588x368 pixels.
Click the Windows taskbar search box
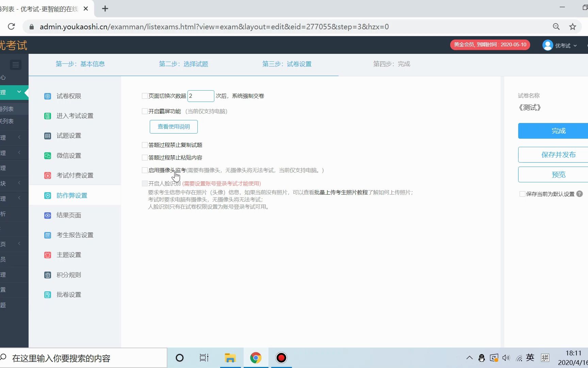[83, 358]
